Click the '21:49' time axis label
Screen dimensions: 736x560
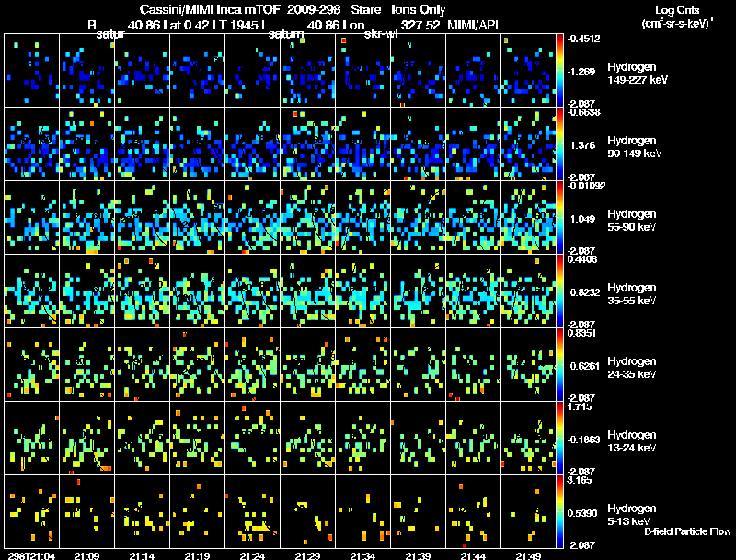coord(528,555)
